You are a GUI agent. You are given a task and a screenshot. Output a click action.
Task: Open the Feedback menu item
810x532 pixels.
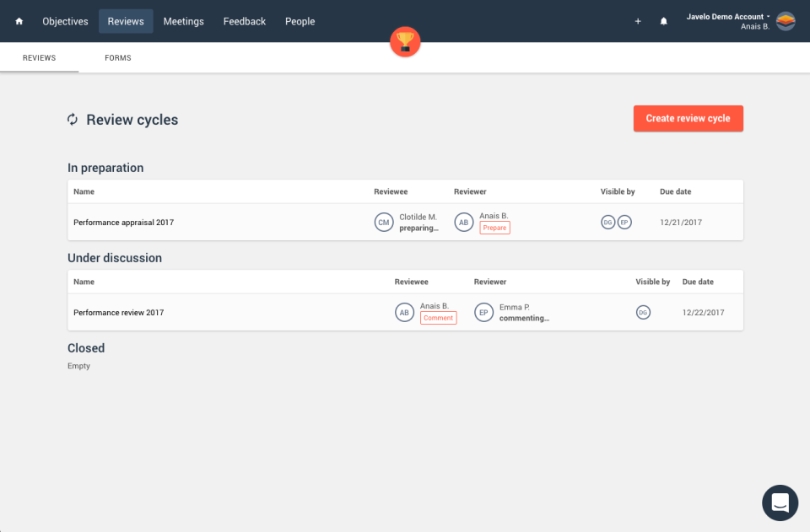coord(245,21)
